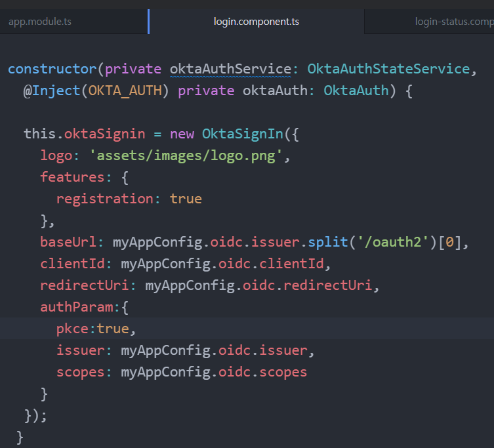Click the OktaAuthStateService type name
Viewport: 494px width, 448px height.
[388, 69]
